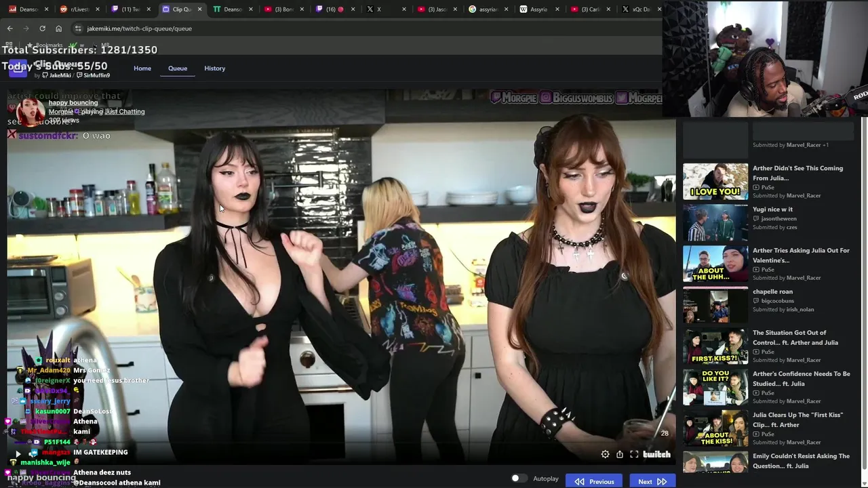
Task: Click the bigcocobuns channel name
Action: coord(777,301)
